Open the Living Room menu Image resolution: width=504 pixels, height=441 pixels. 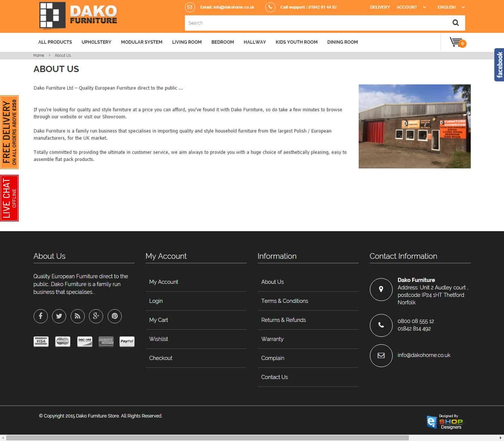[187, 42]
